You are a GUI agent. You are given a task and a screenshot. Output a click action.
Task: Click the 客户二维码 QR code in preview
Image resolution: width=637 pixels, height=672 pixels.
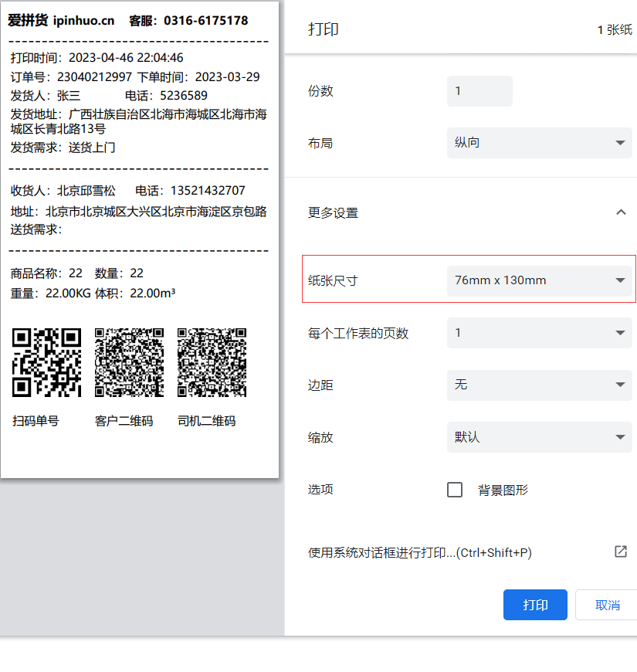[129, 362]
